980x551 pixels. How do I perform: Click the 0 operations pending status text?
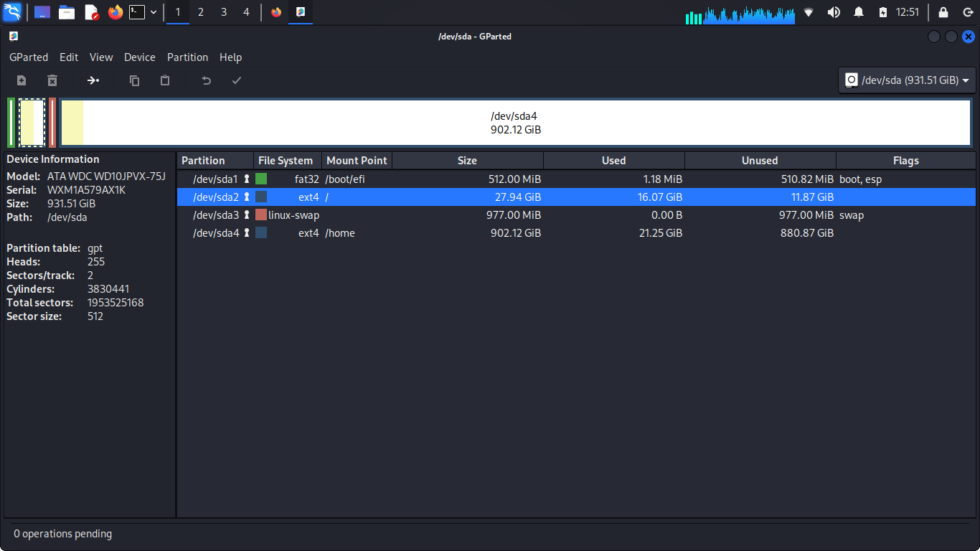pos(62,533)
